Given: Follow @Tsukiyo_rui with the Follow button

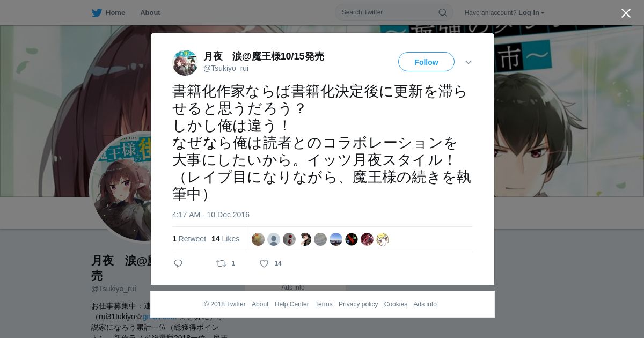Looking at the screenshot, I should point(426,62).
